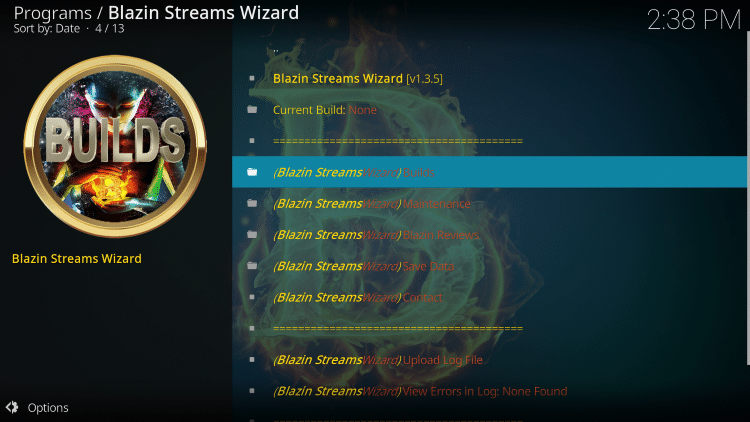Open the Builds menu entry
Viewport: 750px width, 422px height.
[489, 172]
